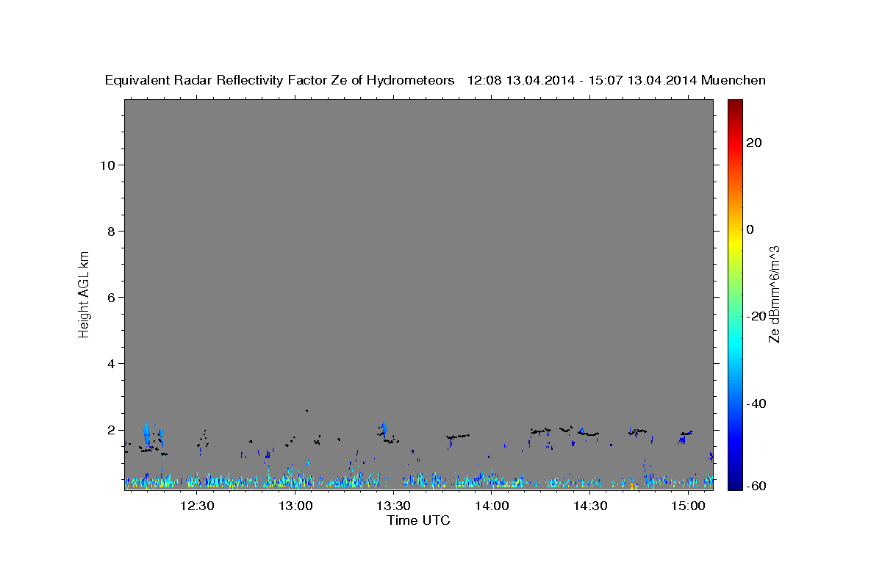The image size is (882, 588).
Task: Click the plot title 'Equivalent Radar Reflectivity Factor Ze of Hydrometeors'
Action: point(280,80)
